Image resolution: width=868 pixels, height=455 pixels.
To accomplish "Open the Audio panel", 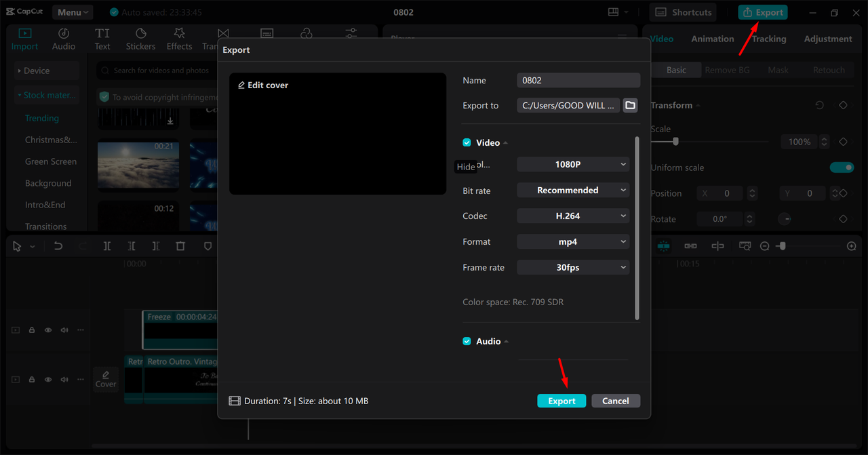I will point(64,39).
